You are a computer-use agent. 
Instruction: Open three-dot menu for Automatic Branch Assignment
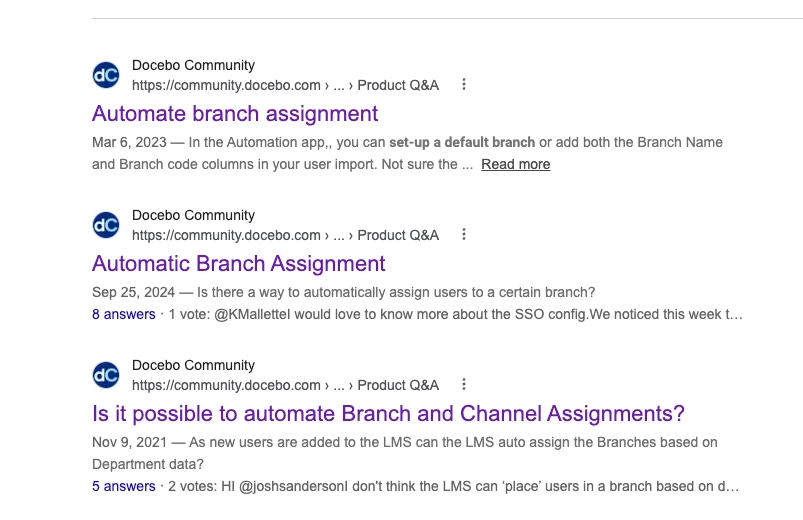pos(464,235)
